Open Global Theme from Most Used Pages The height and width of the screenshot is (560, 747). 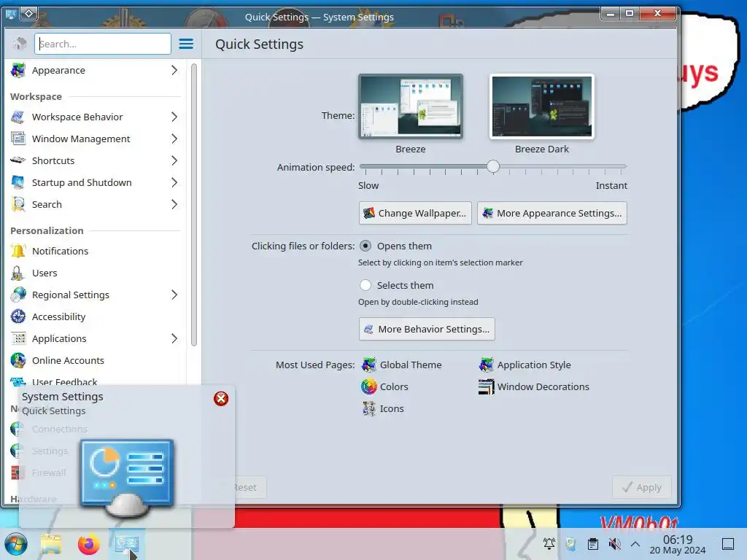[x=402, y=365]
